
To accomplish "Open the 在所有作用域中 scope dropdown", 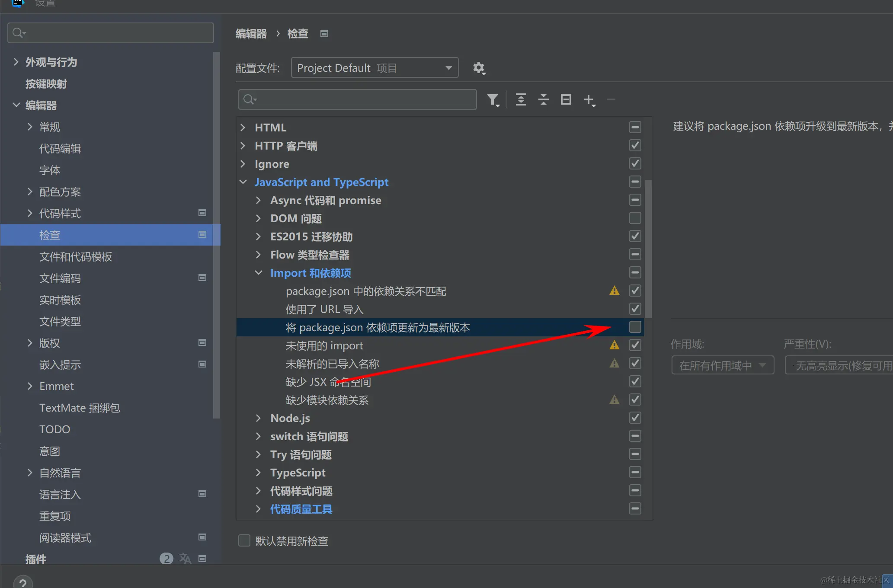I will click(x=722, y=365).
